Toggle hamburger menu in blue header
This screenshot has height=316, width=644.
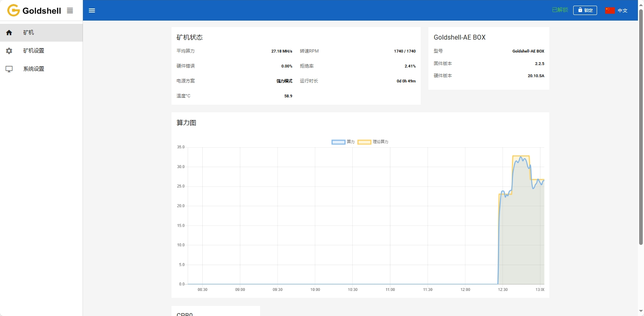92,11
